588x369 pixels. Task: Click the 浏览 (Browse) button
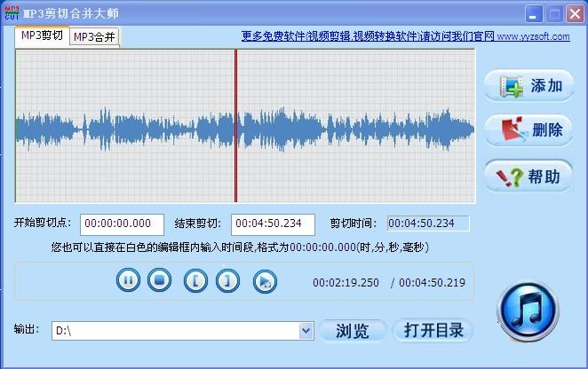coord(353,330)
